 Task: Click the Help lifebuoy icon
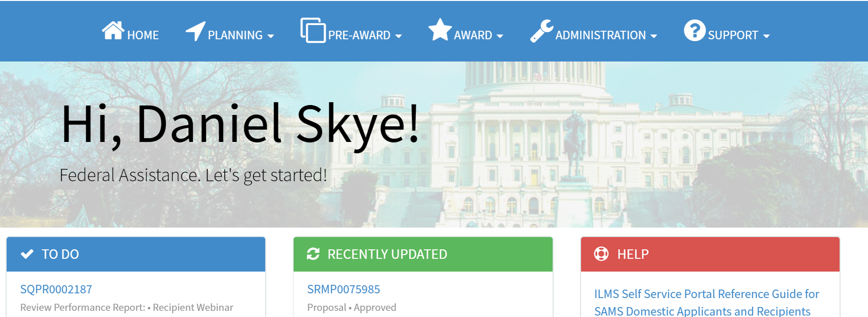601,254
